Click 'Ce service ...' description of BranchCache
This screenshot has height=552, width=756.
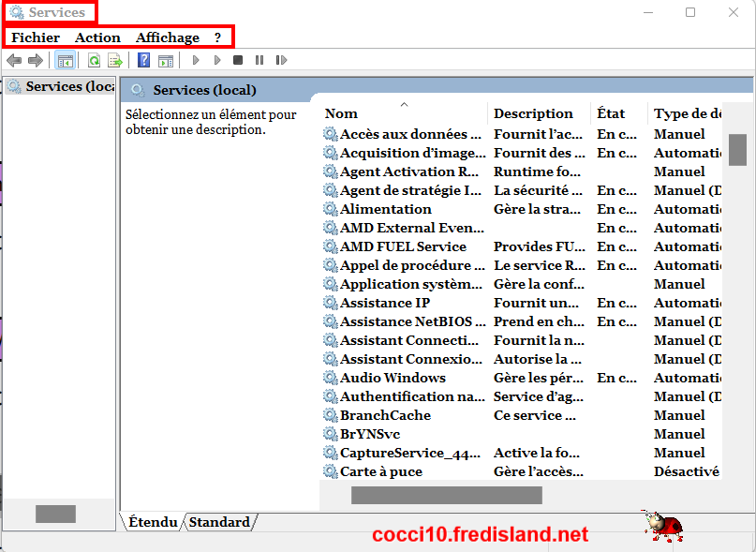(x=534, y=415)
